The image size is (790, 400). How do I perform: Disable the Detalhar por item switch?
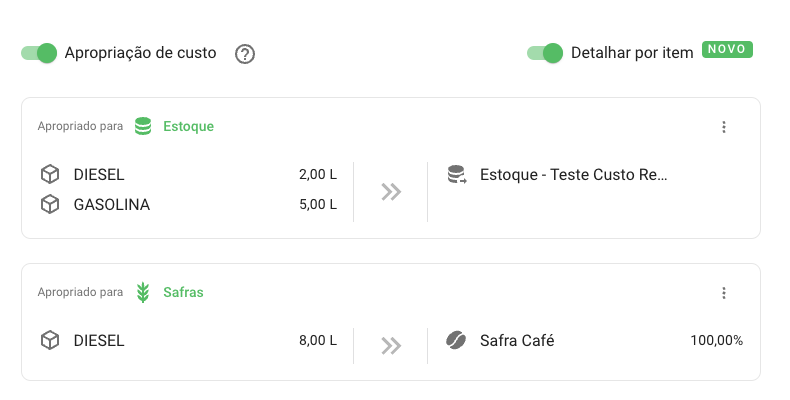(545, 53)
